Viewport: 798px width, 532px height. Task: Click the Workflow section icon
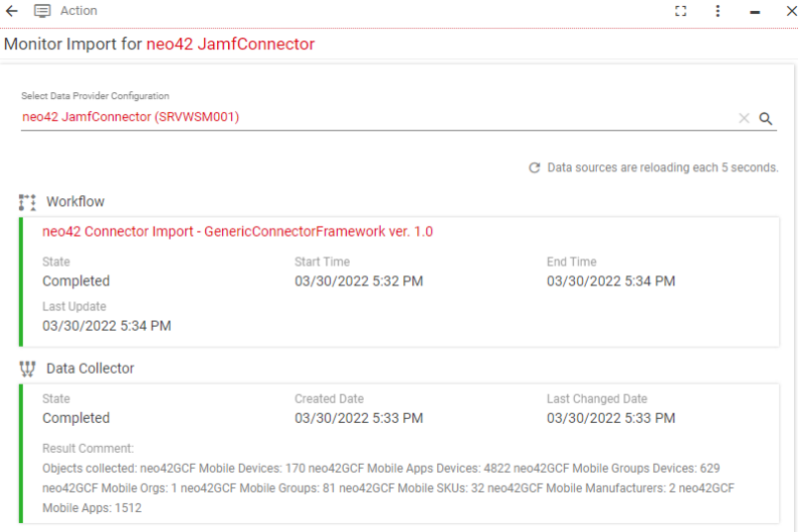pos(28,202)
